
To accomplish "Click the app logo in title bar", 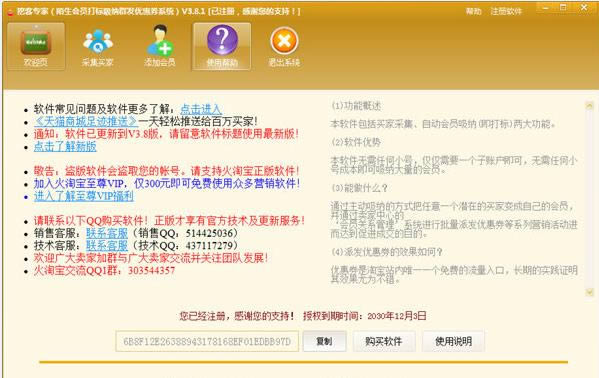I will click(x=10, y=12).
